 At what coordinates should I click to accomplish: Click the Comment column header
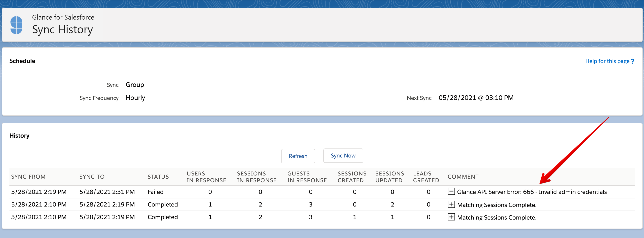click(x=463, y=177)
